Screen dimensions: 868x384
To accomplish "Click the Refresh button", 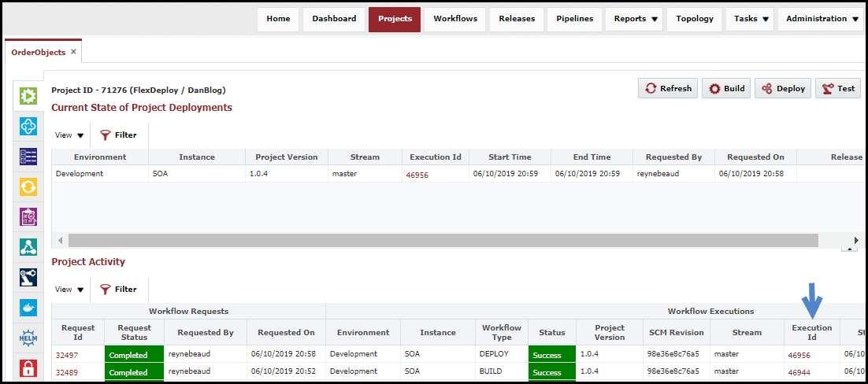I will (x=668, y=89).
